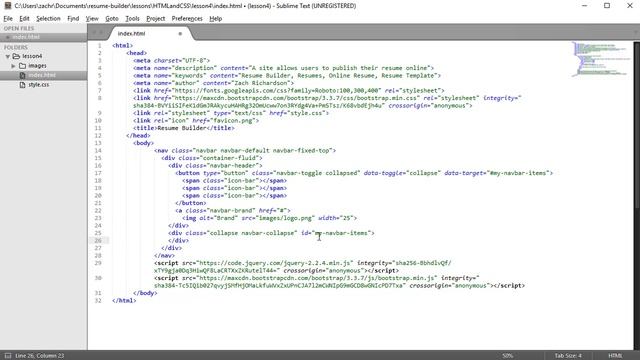This screenshot has width=640, height=360.
Task: Click the <title>Resume Builder</title> line
Action: pos(184,128)
